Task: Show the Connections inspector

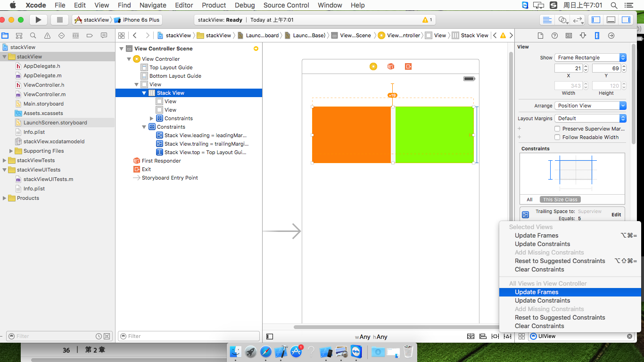Action: [x=611, y=35]
